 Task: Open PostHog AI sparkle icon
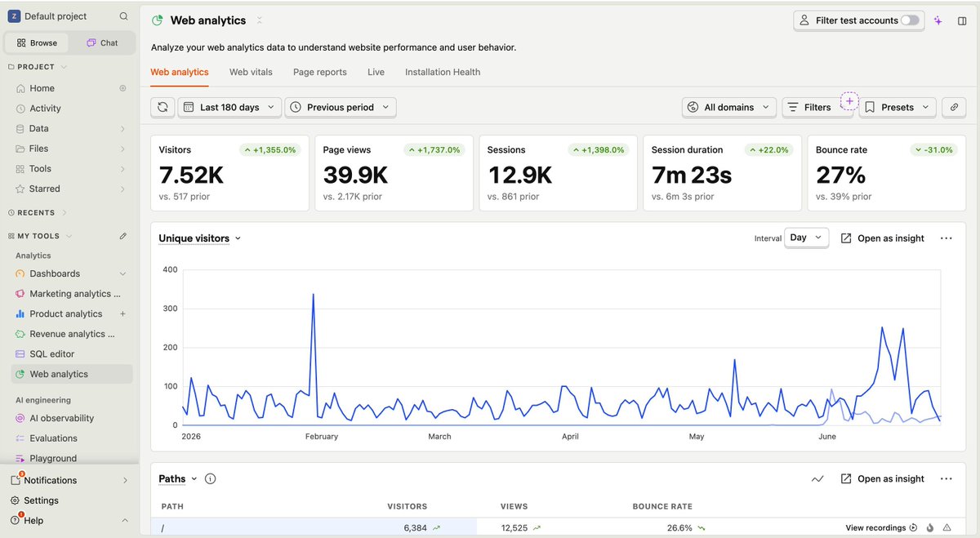click(x=938, y=20)
